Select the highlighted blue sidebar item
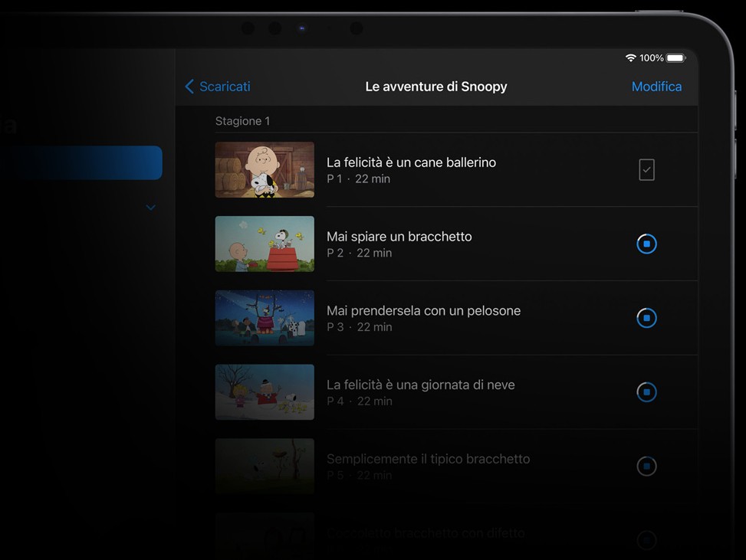This screenshot has width=746, height=560. [x=81, y=163]
